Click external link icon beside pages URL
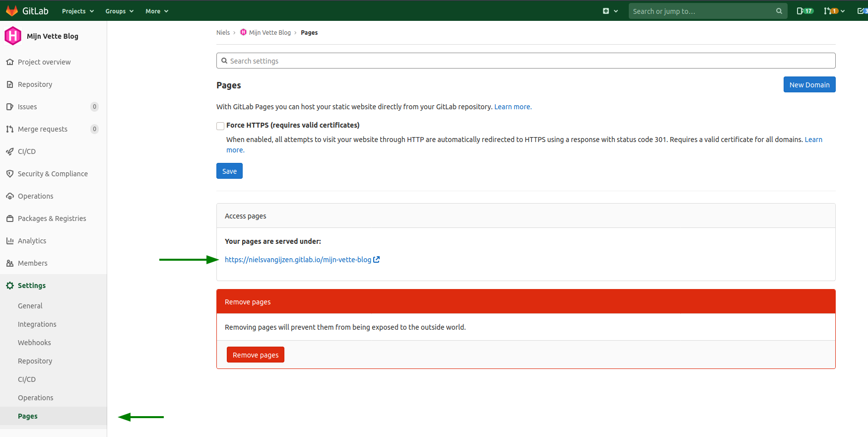868x437 pixels. [x=377, y=260]
